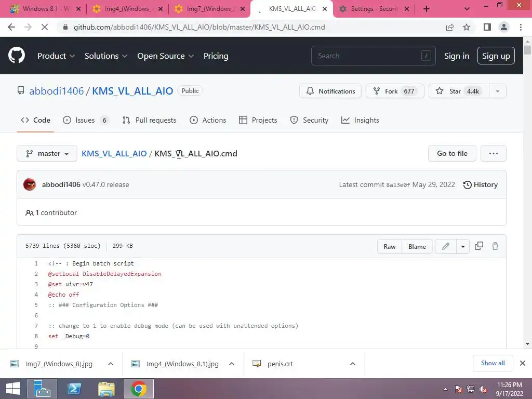
Task: Open the file actions ellipsis button
Action: click(x=494, y=153)
